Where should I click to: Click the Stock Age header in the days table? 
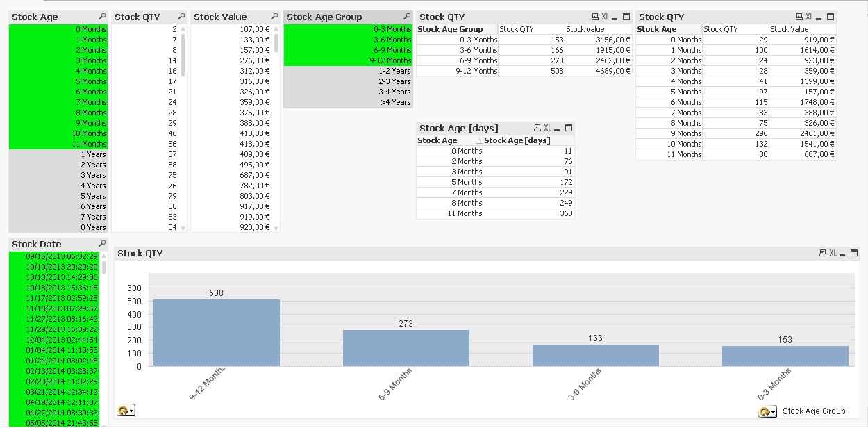coord(437,140)
